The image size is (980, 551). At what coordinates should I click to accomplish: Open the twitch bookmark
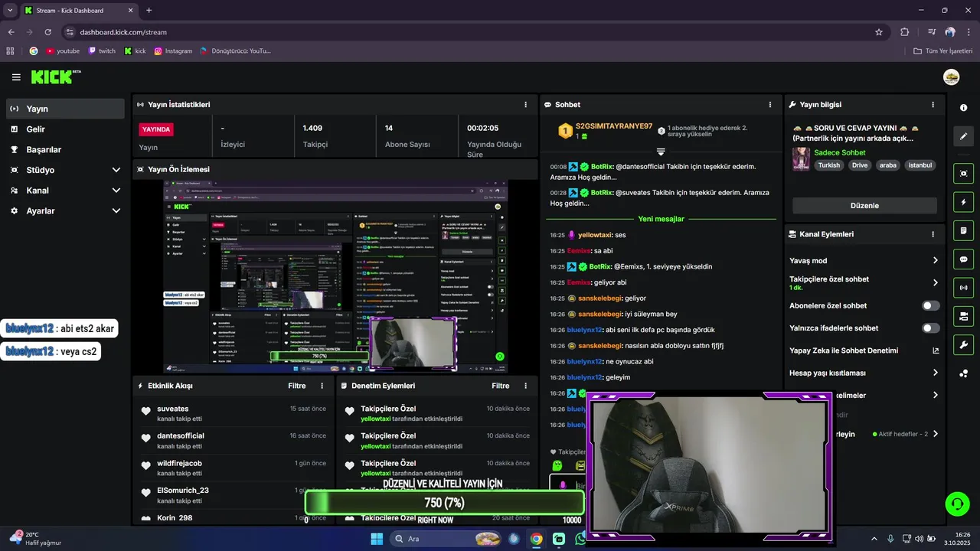(102, 51)
